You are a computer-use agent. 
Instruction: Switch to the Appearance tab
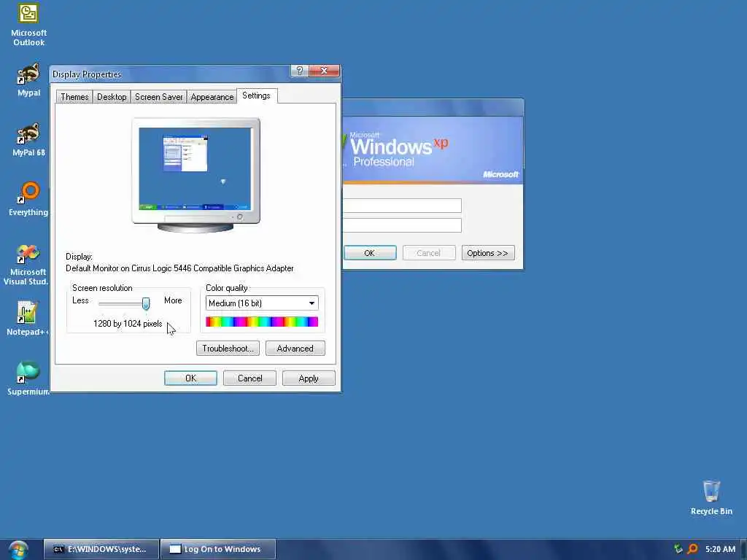pyautogui.click(x=212, y=97)
